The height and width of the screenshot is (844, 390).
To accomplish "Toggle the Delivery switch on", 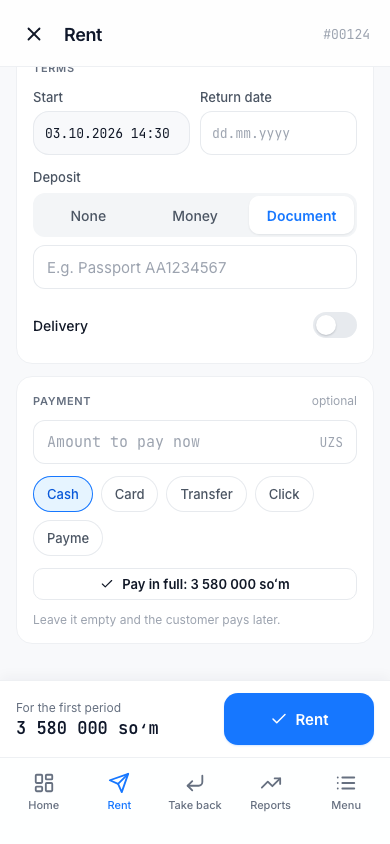I will (x=335, y=325).
